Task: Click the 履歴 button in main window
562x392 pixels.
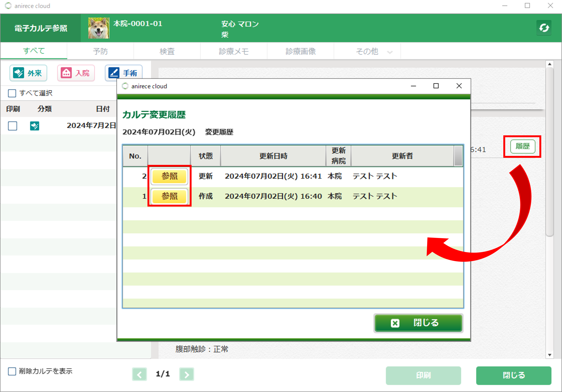Action: (523, 146)
